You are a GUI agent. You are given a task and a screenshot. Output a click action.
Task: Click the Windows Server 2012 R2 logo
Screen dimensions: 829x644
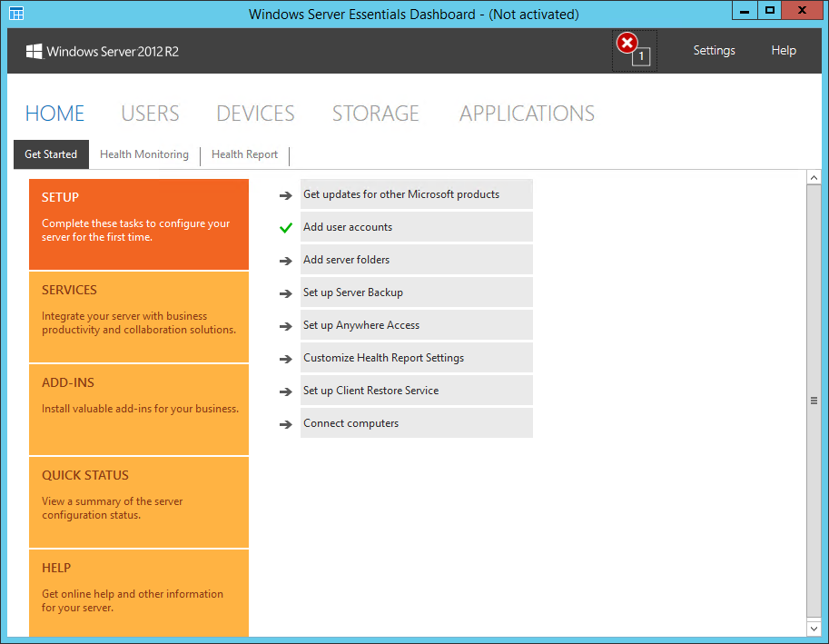pos(103,51)
